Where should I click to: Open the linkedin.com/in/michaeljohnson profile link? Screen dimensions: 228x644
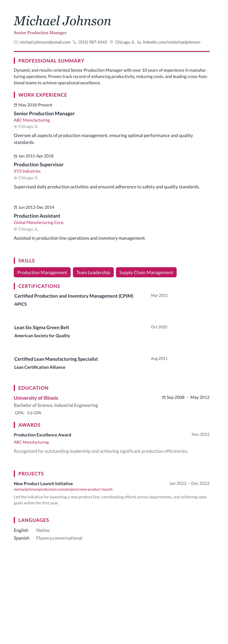pyautogui.click(x=171, y=42)
